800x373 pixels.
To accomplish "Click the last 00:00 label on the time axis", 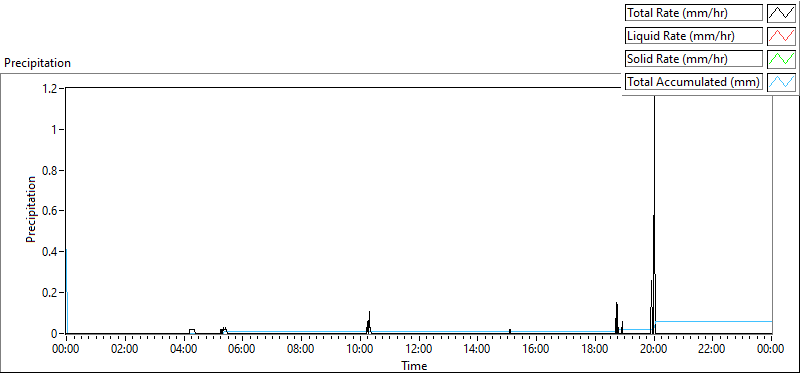I will pos(771,350).
